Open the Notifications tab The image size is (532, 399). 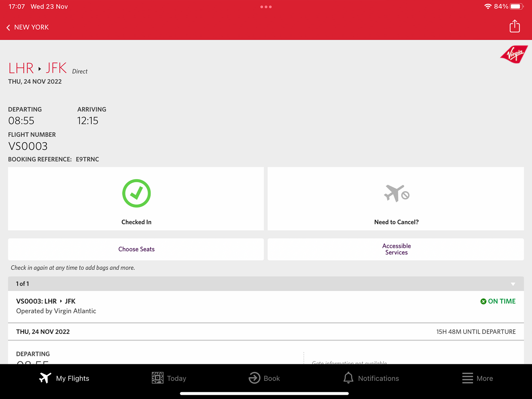coord(371,378)
